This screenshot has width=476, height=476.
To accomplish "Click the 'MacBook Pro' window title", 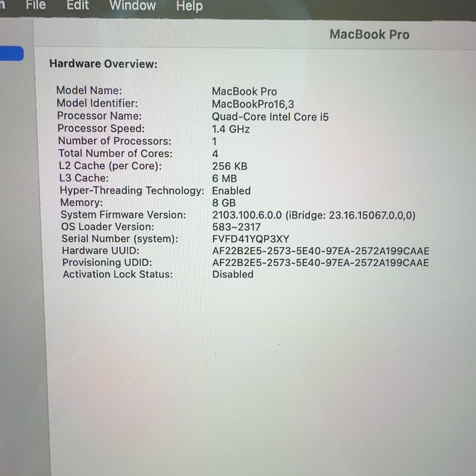I will [369, 34].
